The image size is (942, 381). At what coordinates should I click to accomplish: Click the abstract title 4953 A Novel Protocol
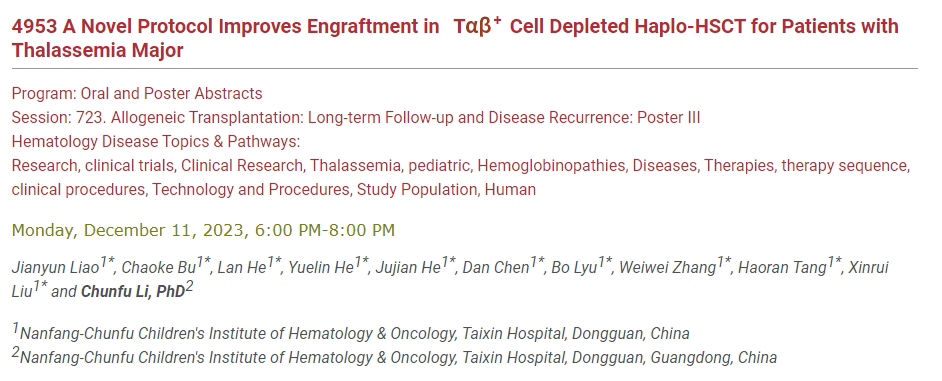click(x=455, y=38)
